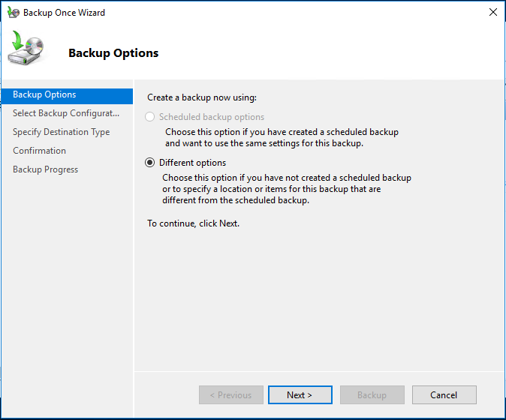The height and width of the screenshot is (420, 506).
Task: Go to Select Backup Configuration step
Action: pos(66,113)
